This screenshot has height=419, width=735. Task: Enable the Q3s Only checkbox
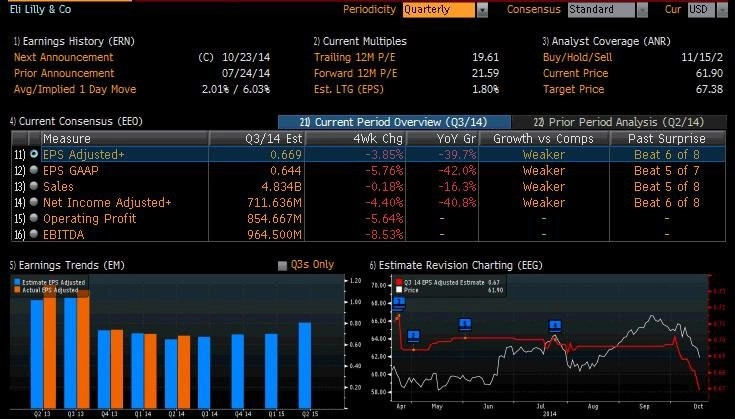click(x=282, y=265)
